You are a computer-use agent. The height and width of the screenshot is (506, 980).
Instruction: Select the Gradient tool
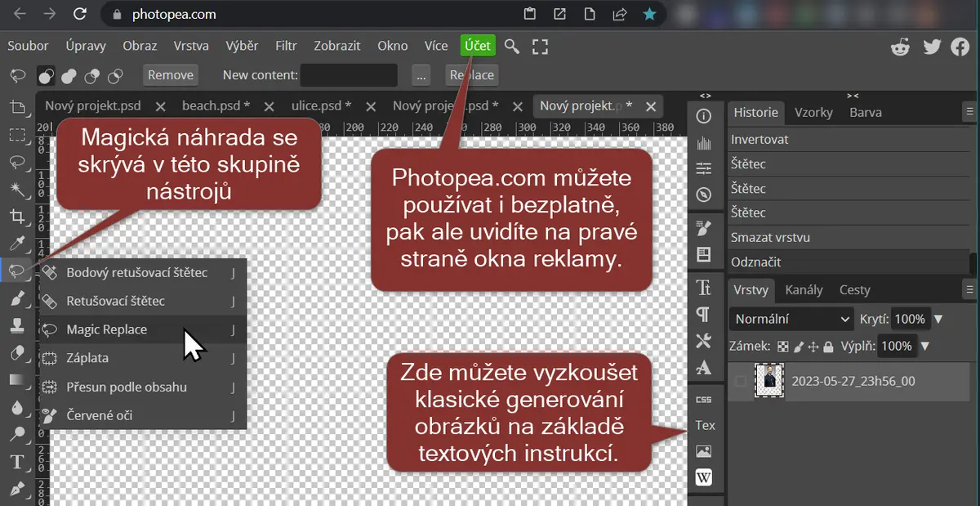[x=17, y=380]
